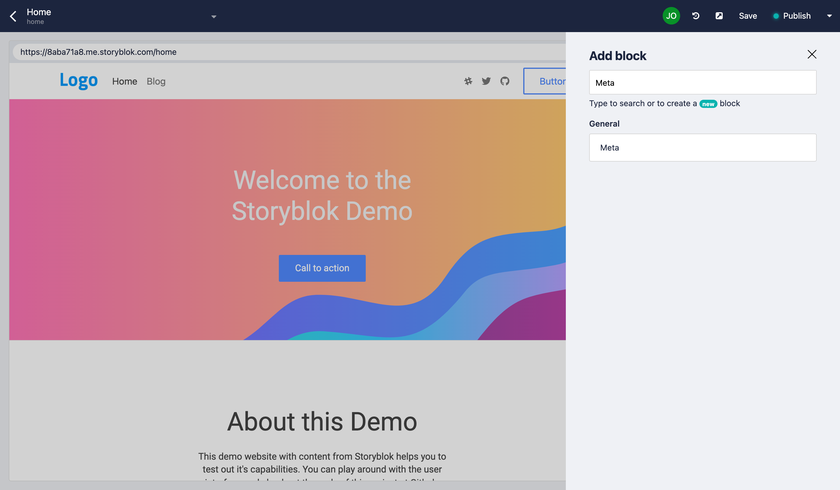840x490 pixels.
Task: Expand the Publish options arrow
Action: coord(829,16)
